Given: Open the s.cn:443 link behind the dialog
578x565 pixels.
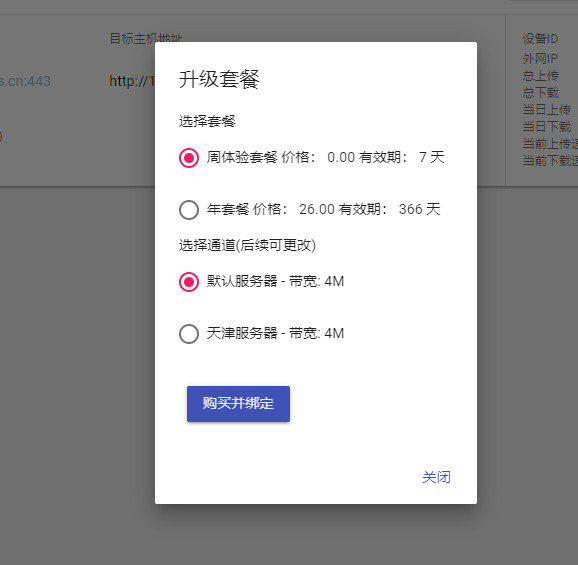Looking at the screenshot, I should tap(25, 81).
